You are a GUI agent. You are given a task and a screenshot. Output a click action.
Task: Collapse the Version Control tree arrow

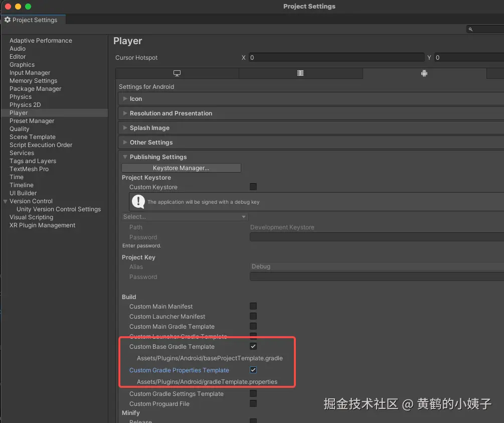(5, 201)
